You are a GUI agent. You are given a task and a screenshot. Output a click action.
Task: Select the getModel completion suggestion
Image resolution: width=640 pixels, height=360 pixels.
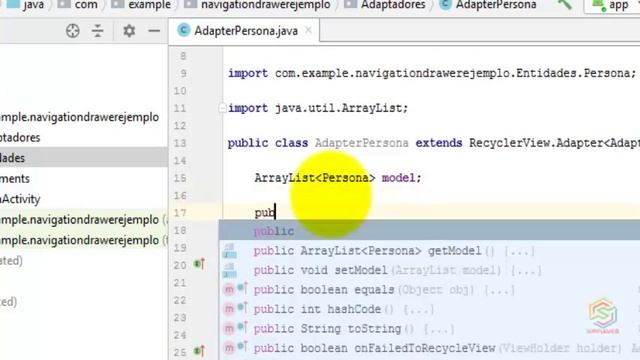pyautogui.click(x=429, y=251)
